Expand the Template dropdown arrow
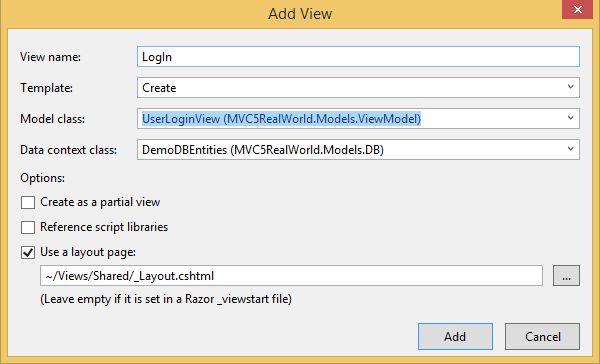 [x=570, y=87]
